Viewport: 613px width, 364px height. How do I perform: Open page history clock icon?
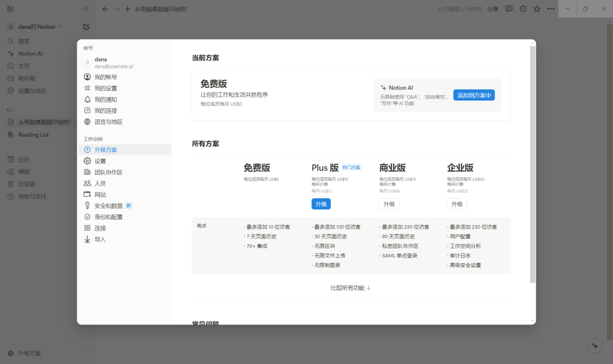523,9
